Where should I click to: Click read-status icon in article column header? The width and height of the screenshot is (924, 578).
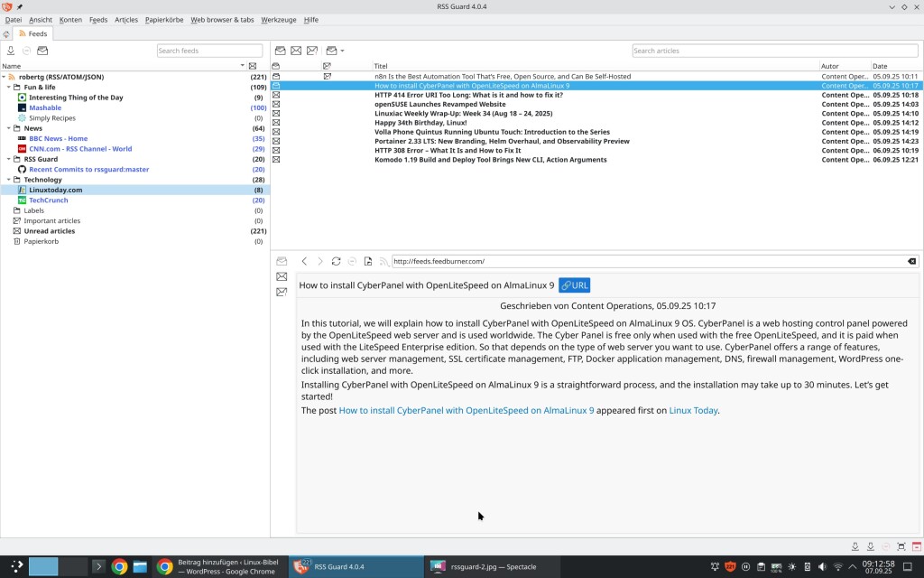pyautogui.click(x=276, y=66)
